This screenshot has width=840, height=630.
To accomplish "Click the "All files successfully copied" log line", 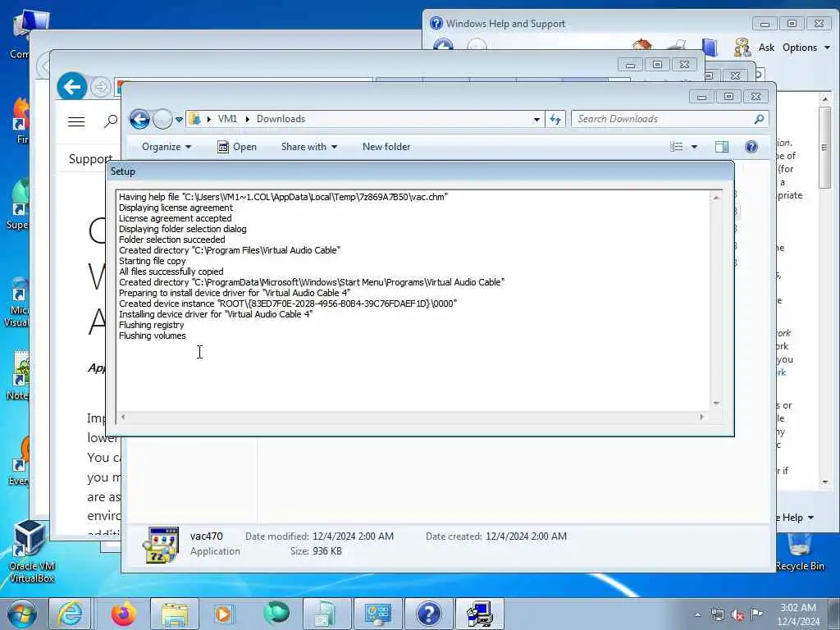I will (x=171, y=272).
